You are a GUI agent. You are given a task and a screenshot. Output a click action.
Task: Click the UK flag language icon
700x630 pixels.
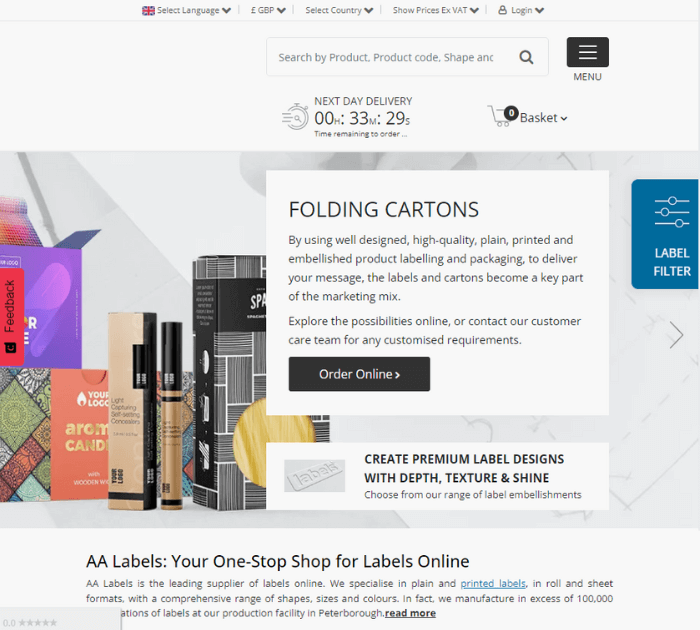pos(148,11)
